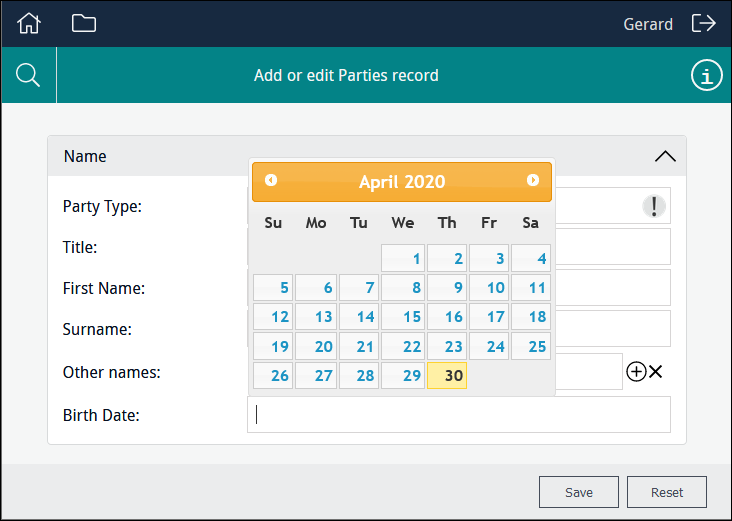The height and width of the screenshot is (521, 732).
Task: Select April 26 in the calendar
Action: point(273,375)
